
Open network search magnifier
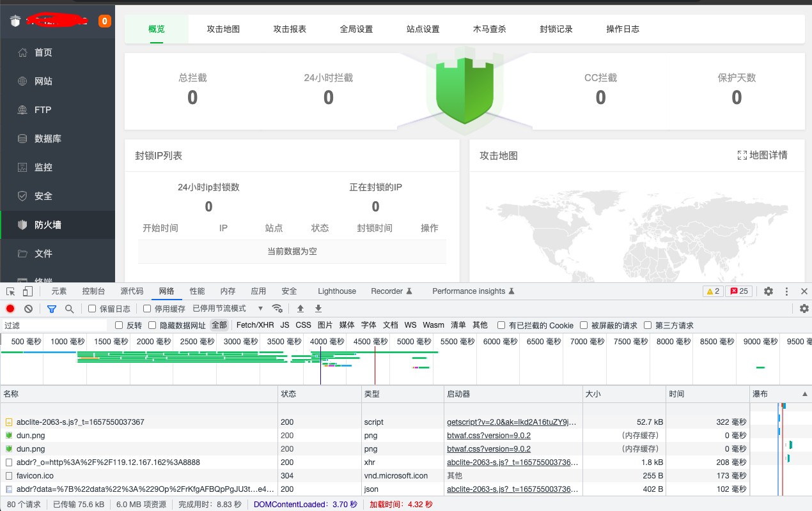(x=69, y=309)
